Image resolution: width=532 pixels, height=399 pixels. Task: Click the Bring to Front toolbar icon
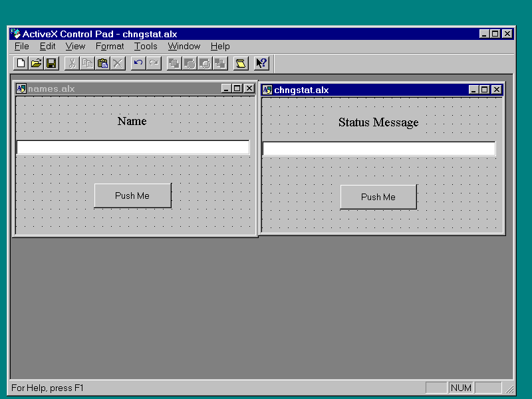click(x=174, y=63)
